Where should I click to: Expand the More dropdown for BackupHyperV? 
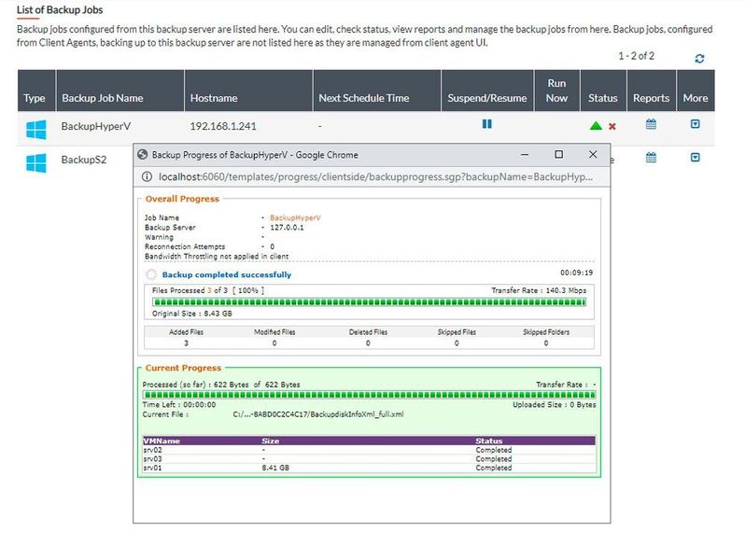point(695,124)
